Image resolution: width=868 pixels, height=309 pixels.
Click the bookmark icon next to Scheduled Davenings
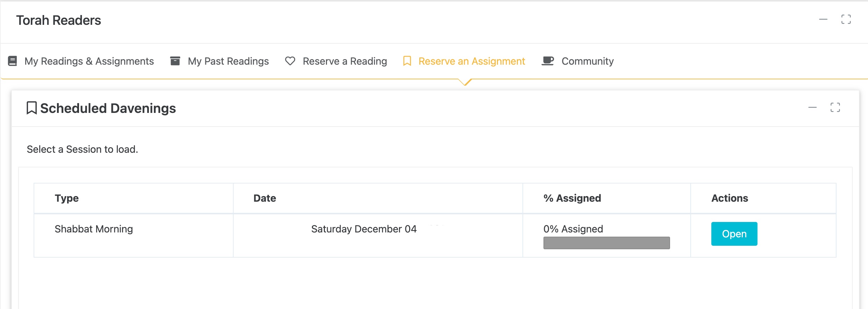tap(31, 108)
